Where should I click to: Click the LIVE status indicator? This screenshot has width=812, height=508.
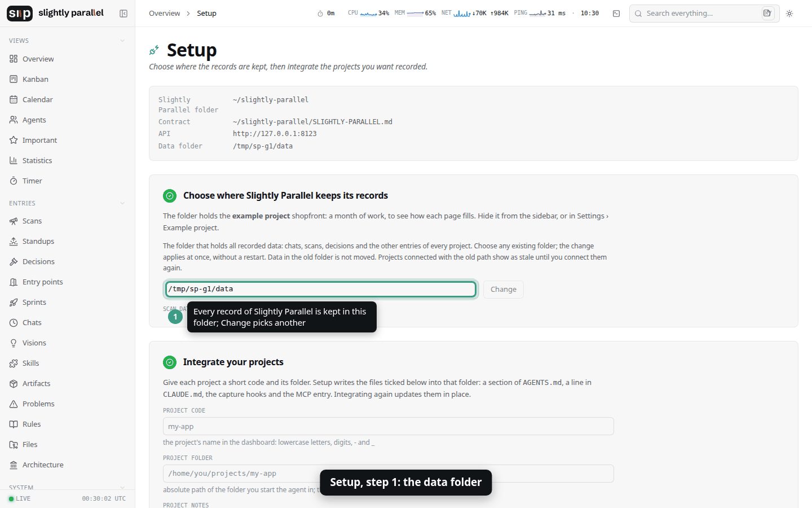click(20, 498)
